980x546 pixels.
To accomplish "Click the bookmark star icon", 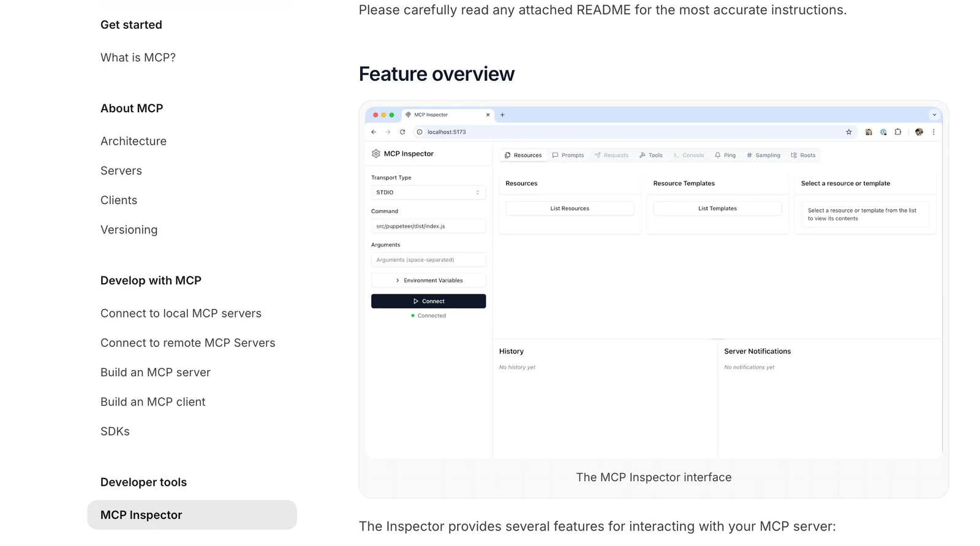I will coord(848,132).
